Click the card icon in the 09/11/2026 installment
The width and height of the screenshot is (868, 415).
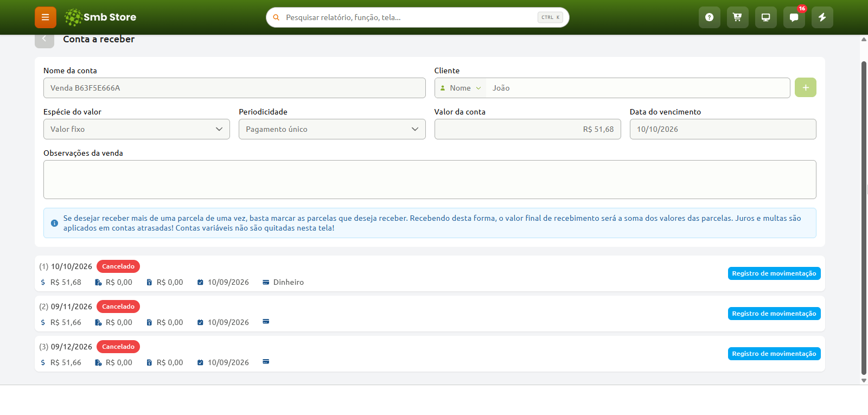(266, 322)
